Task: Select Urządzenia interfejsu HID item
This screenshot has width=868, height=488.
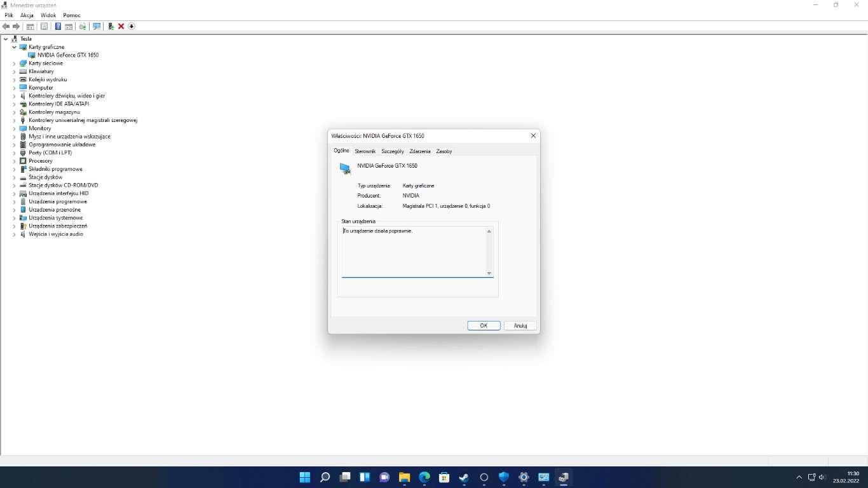Action: pos(58,193)
